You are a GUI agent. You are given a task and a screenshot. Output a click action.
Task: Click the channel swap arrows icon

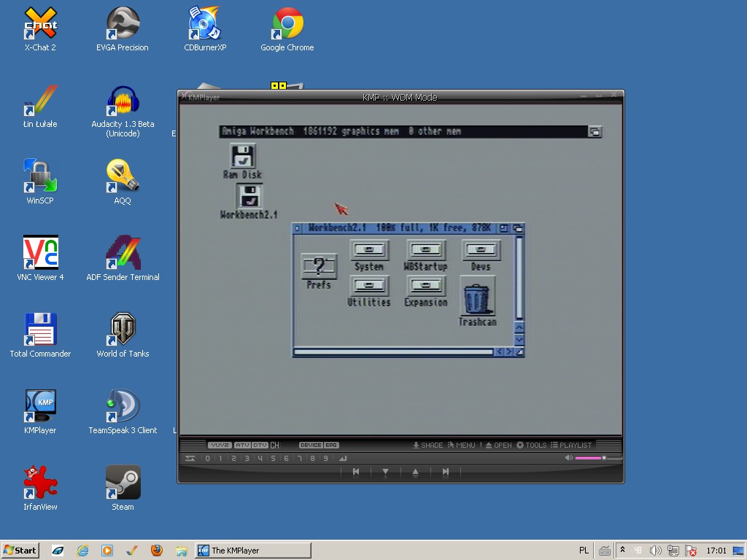click(x=190, y=459)
